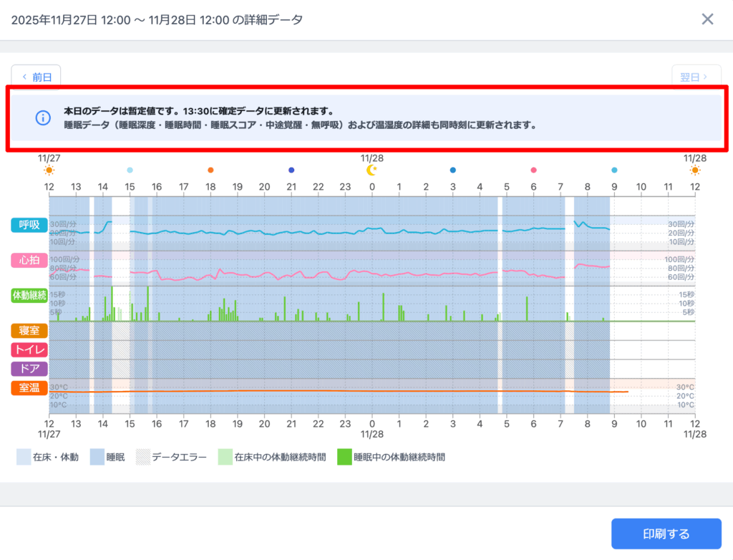The width and height of the screenshot is (733, 560).
Task: Toggle the 体動継続 series label
Action: [29, 294]
